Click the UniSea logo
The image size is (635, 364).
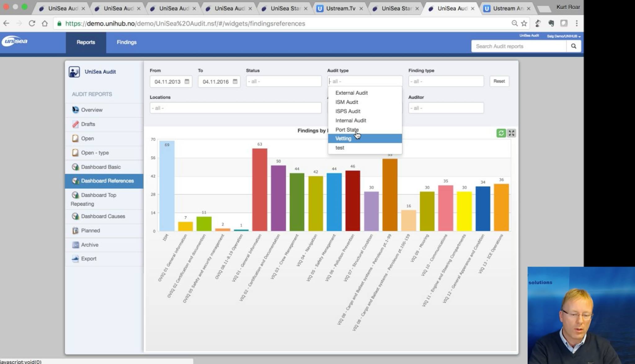click(x=15, y=41)
